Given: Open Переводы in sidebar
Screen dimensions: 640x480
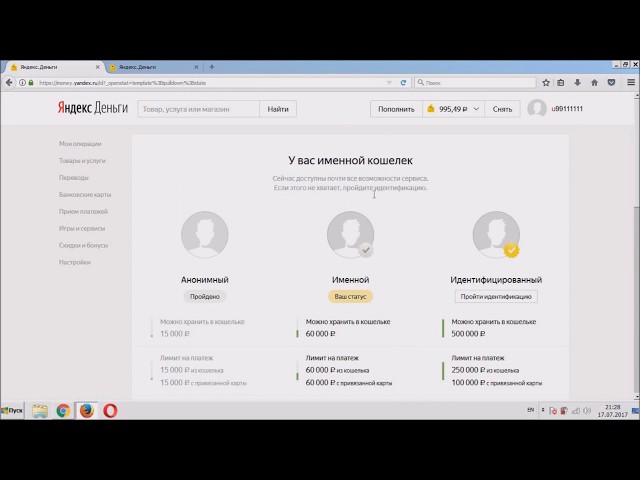Looking at the screenshot, I should click(73, 178).
